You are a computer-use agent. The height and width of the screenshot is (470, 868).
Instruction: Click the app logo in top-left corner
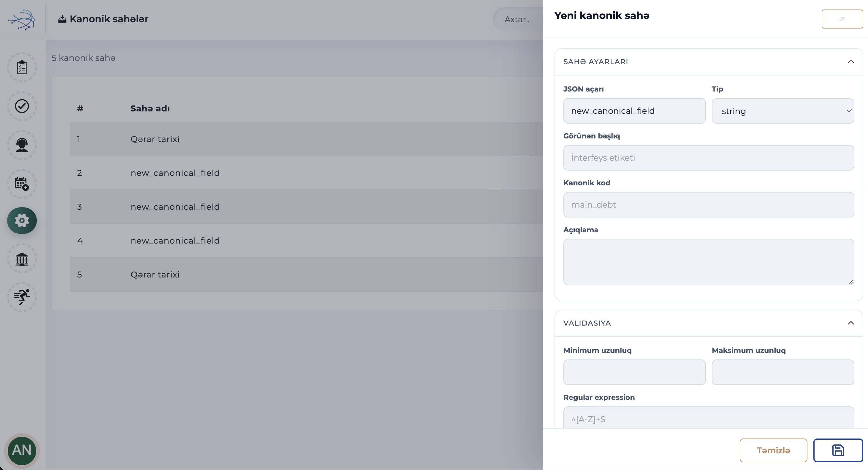pyautogui.click(x=22, y=20)
